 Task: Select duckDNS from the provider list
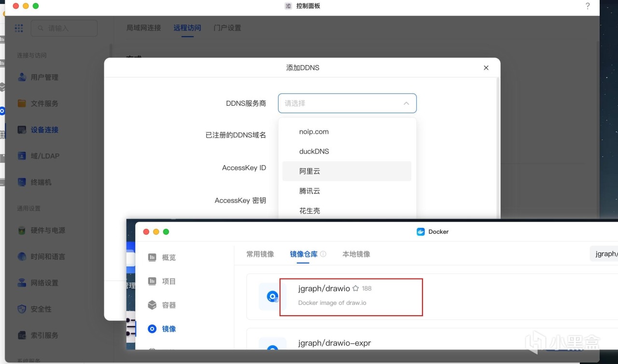pos(347,152)
